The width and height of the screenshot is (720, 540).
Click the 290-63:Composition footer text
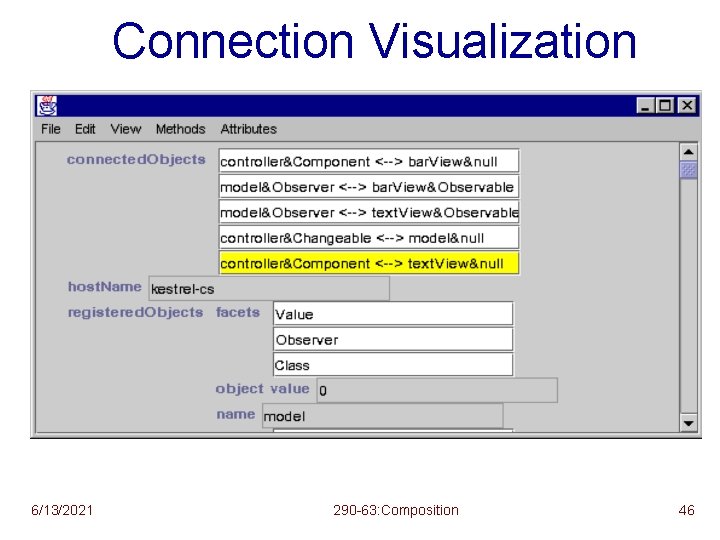click(x=396, y=510)
